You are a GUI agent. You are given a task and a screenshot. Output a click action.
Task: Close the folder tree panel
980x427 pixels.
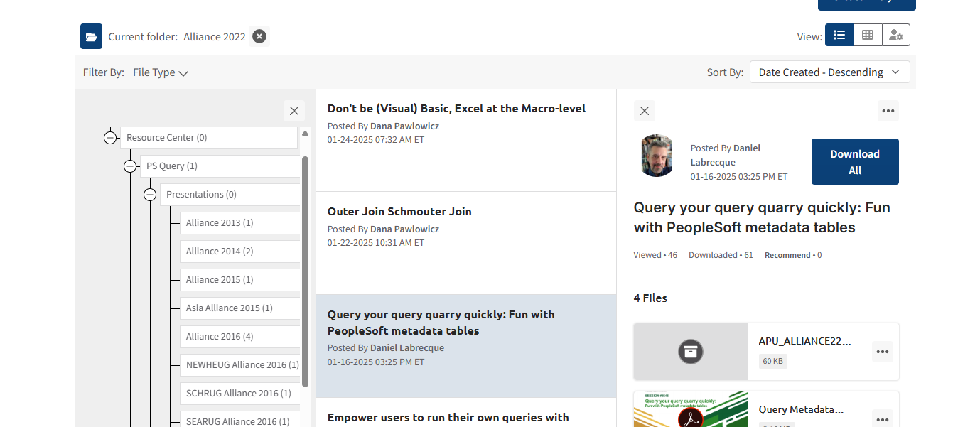tap(294, 110)
